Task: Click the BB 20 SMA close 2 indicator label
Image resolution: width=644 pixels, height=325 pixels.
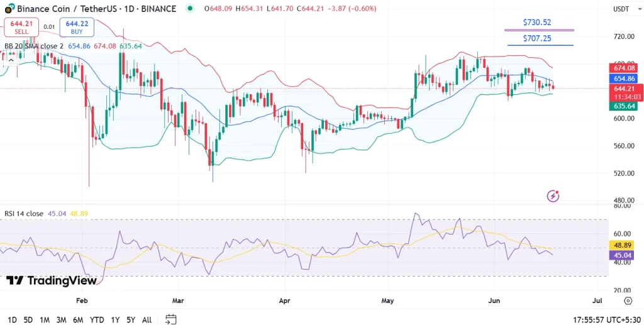Action: click(x=34, y=46)
